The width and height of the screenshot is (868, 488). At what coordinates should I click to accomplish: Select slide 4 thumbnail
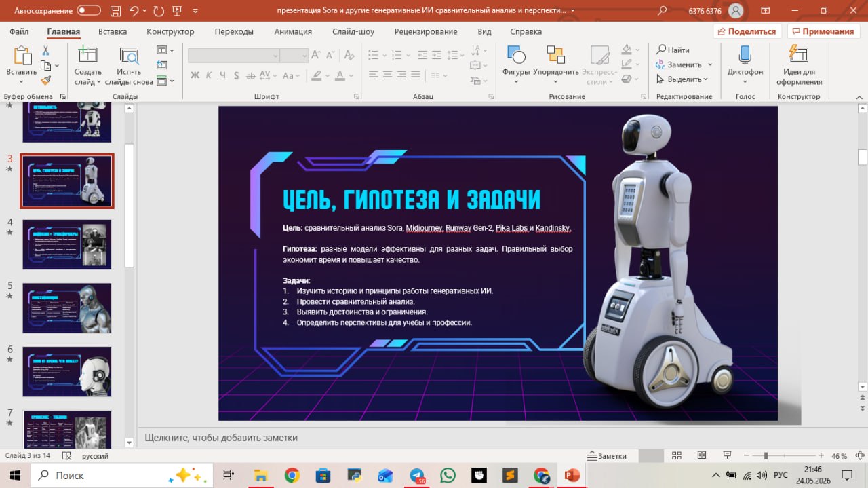pyautogui.click(x=66, y=244)
